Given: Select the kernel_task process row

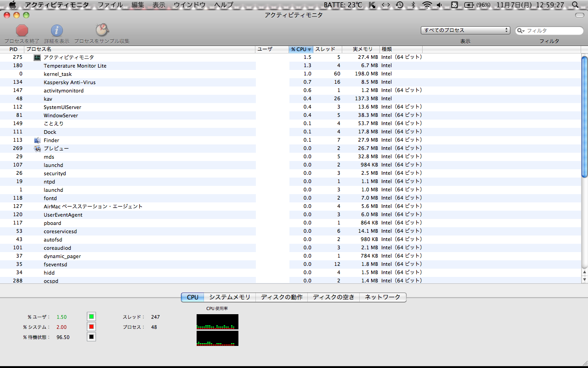Looking at the screenshot, I should (290, 74).
